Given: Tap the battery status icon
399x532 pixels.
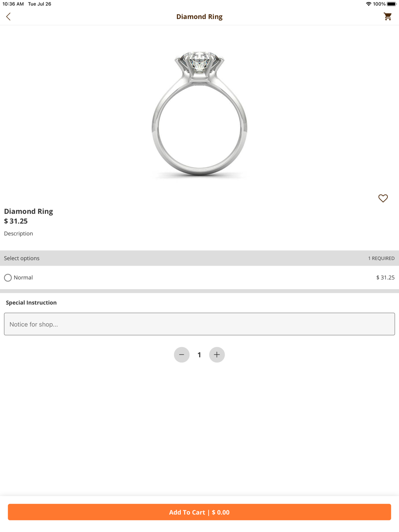Looking at the screenshot, I should click(391, 4).
